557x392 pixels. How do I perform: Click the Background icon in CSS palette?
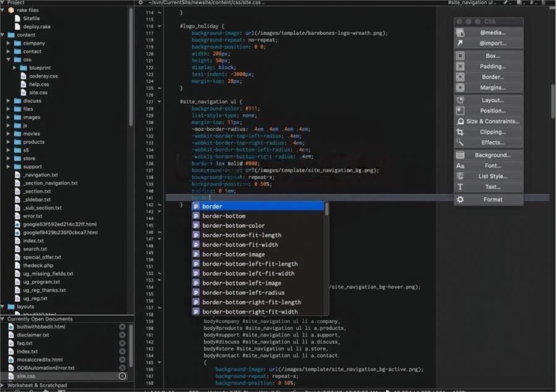[460, 155]
